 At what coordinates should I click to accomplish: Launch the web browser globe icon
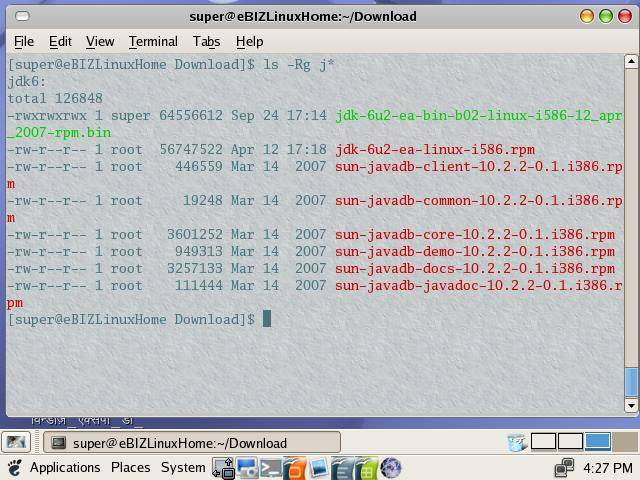coord(391,467)
